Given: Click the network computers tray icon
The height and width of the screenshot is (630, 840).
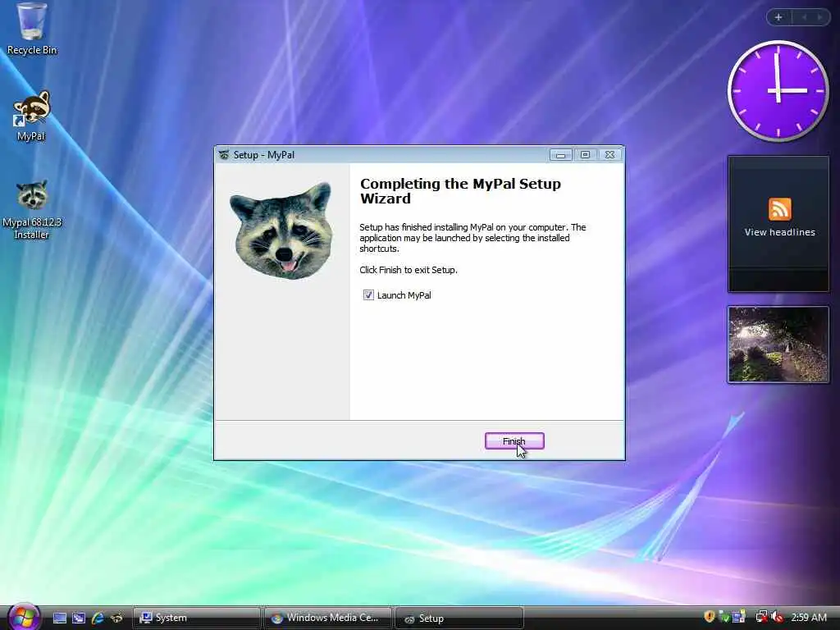Looking at the screenshot, I should click(x=739, y=617).
